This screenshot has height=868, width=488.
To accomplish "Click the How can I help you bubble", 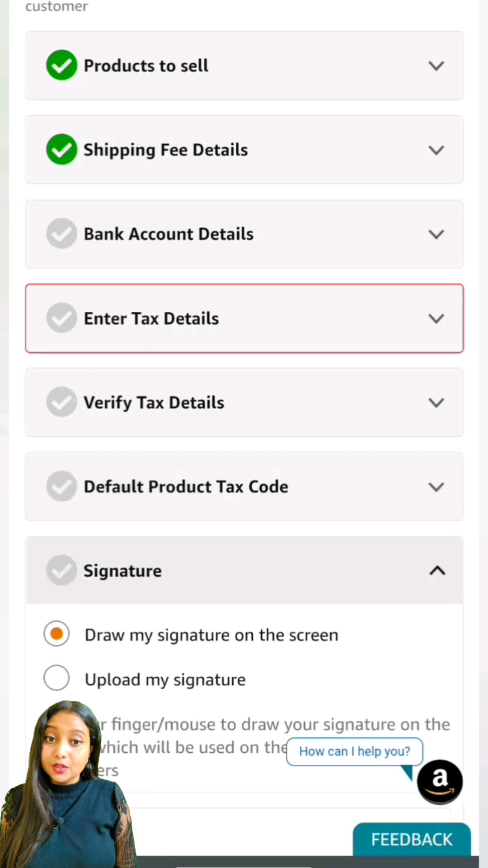I will (355, 751).
